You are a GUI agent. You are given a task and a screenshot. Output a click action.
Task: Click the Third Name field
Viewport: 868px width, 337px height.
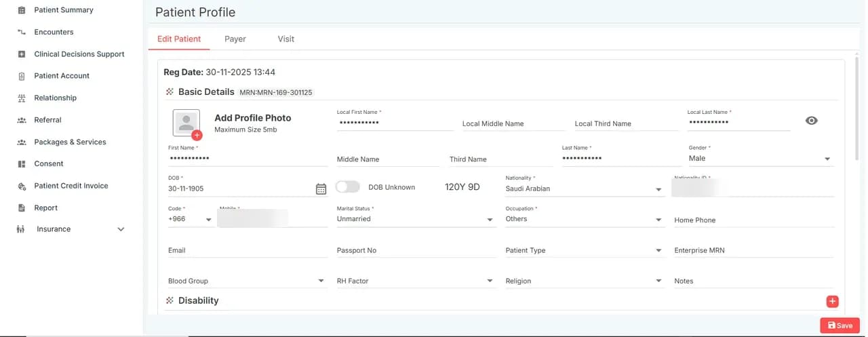tap(500, 159)
